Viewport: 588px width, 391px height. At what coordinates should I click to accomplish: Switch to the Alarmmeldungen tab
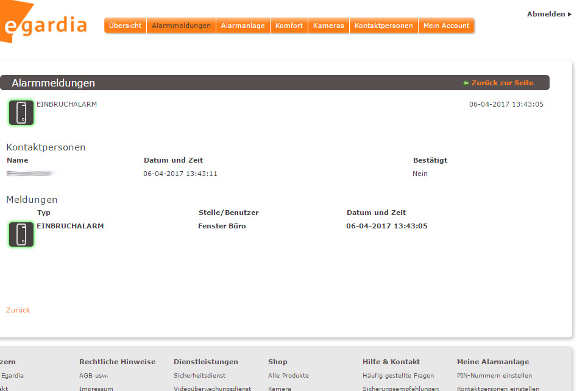point(181,26)
